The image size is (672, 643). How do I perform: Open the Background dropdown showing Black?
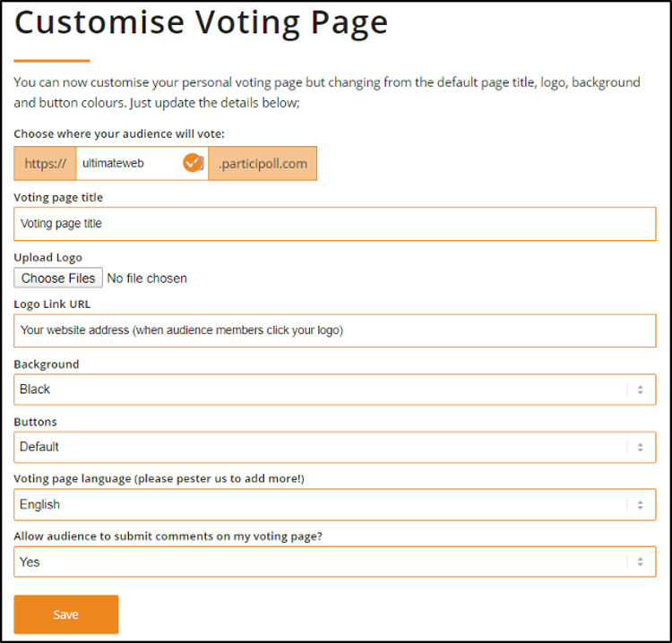[x=335, y=390]
